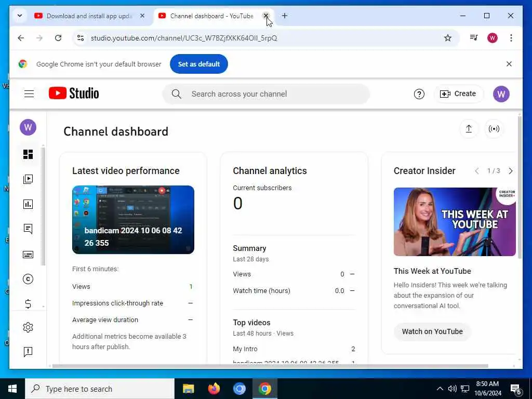Open a new Chrome tab
The width and height of the screenshot is (532, 399).
click(285, 16)
